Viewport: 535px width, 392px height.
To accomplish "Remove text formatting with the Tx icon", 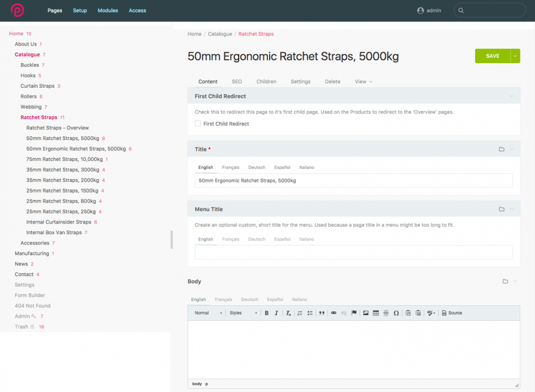I will coord(288,313).
